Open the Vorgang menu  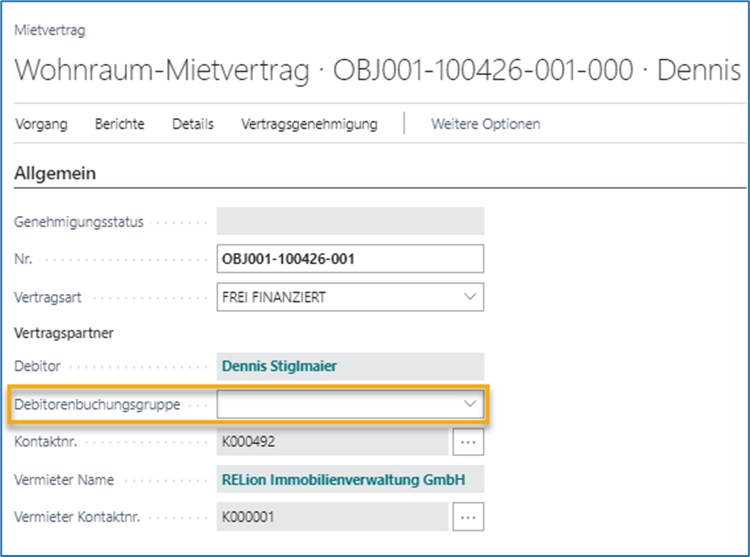tap(41, 124)
